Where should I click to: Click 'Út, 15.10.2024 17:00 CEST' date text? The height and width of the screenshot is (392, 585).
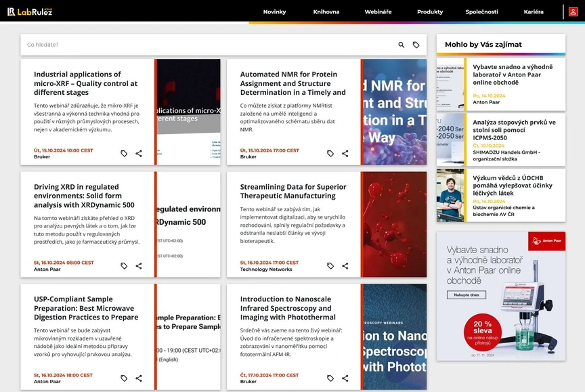[269, 150]
